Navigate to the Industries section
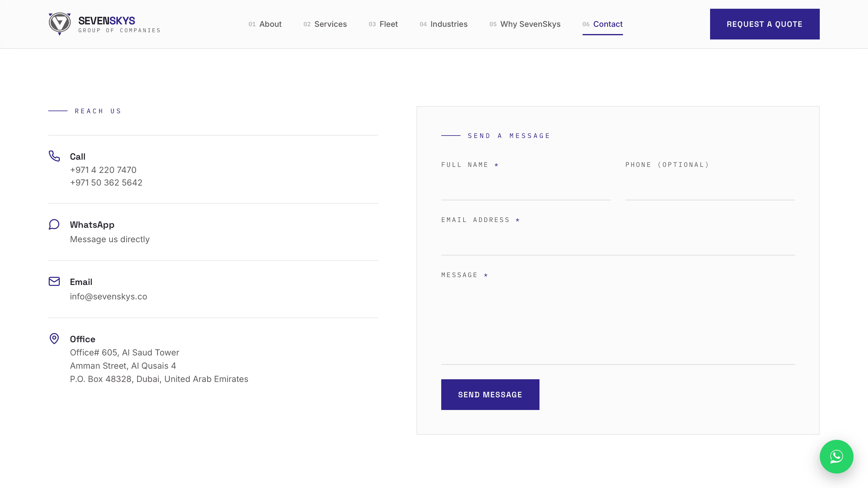Viewport: 868px width, 488px height. [x=443, y=24]
